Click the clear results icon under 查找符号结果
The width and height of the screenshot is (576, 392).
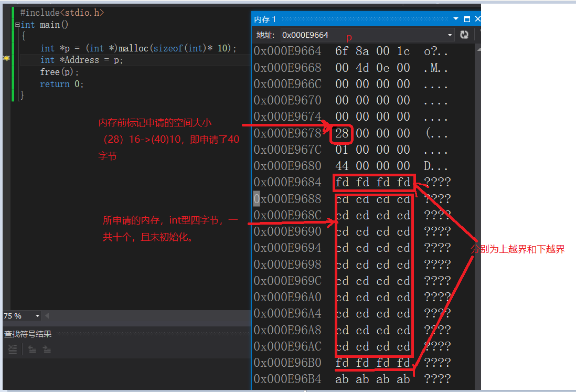coord(13,349)
